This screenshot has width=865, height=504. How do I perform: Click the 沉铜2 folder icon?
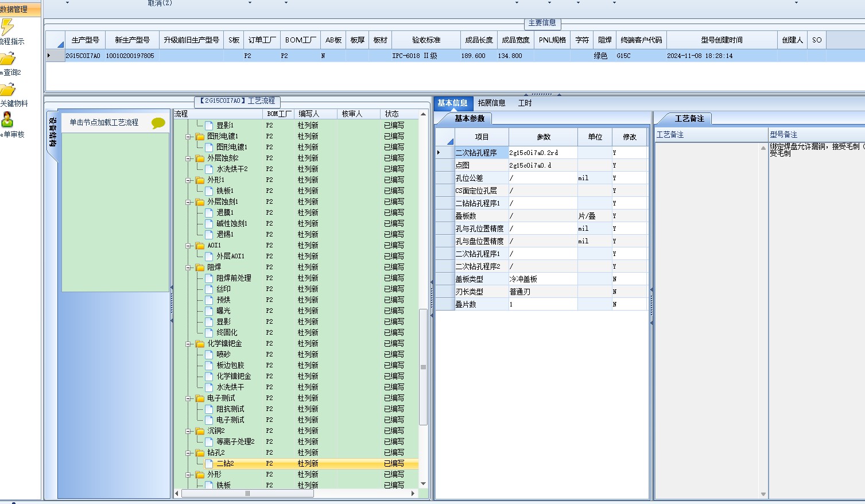pyautogui.click(x=200, y=431)
